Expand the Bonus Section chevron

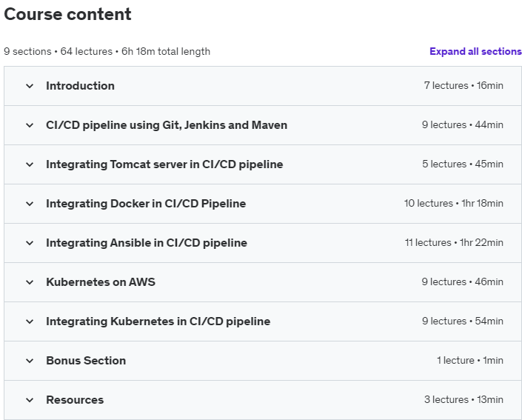30,361
